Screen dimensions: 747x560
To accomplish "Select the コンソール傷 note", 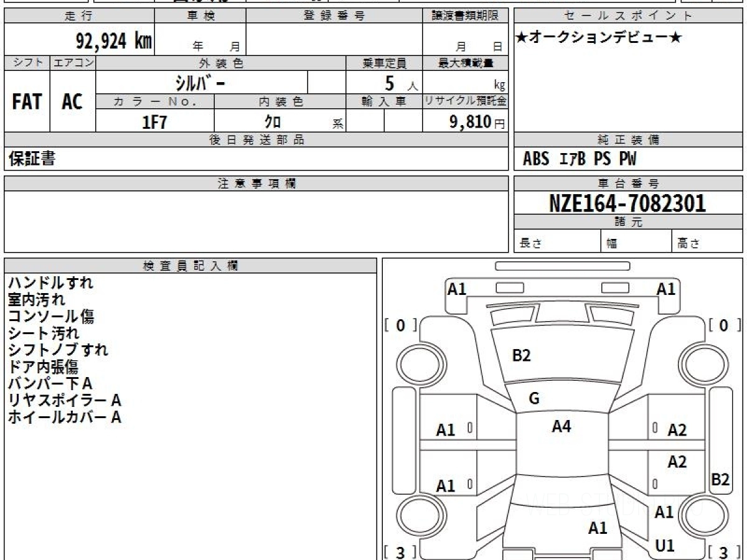I will click(x=51, y=316).
